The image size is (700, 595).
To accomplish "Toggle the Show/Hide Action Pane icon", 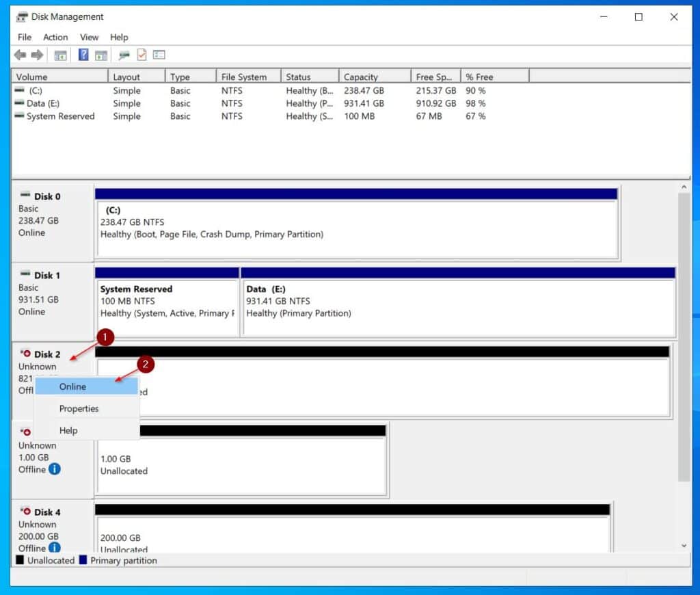I will click(x=101, y=55).
